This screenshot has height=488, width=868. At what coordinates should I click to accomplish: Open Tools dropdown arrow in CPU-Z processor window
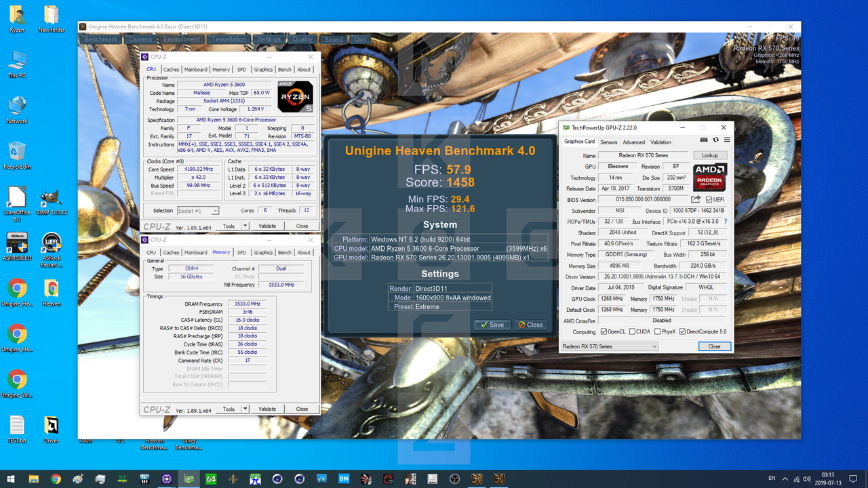(245, 226)
